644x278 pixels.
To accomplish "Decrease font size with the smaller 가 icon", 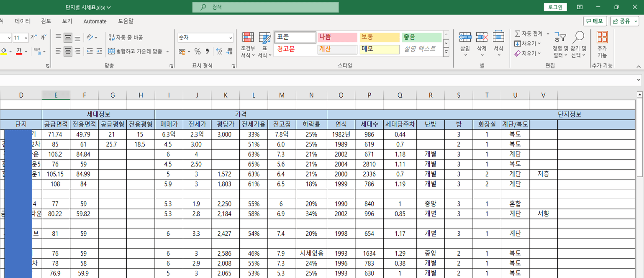I will click(43, 38).
